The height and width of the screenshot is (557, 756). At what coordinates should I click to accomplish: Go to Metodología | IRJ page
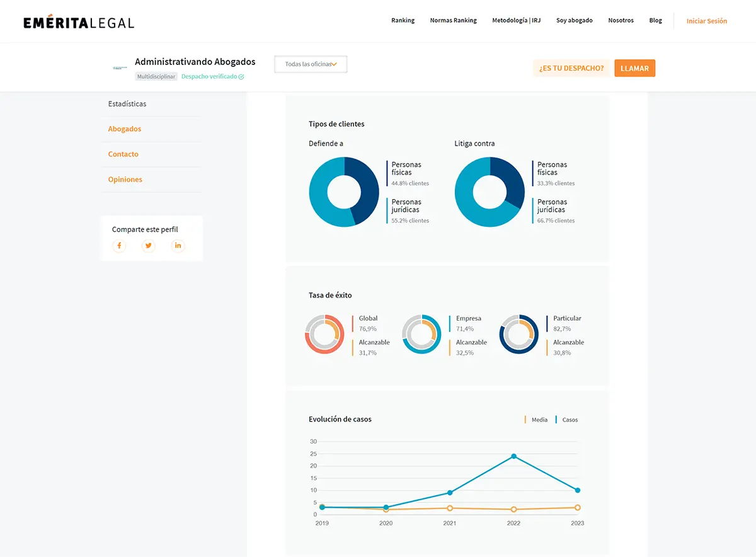tap(516, 21)
